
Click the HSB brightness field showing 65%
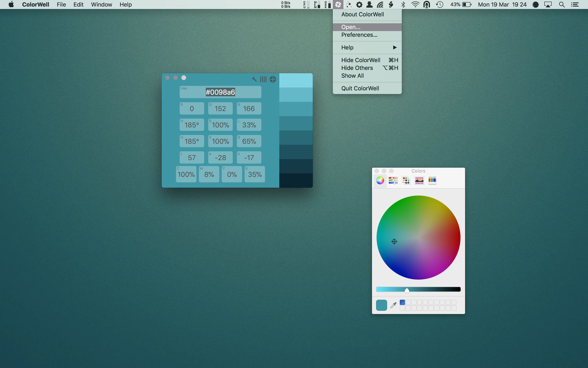[x=249, y=141]
